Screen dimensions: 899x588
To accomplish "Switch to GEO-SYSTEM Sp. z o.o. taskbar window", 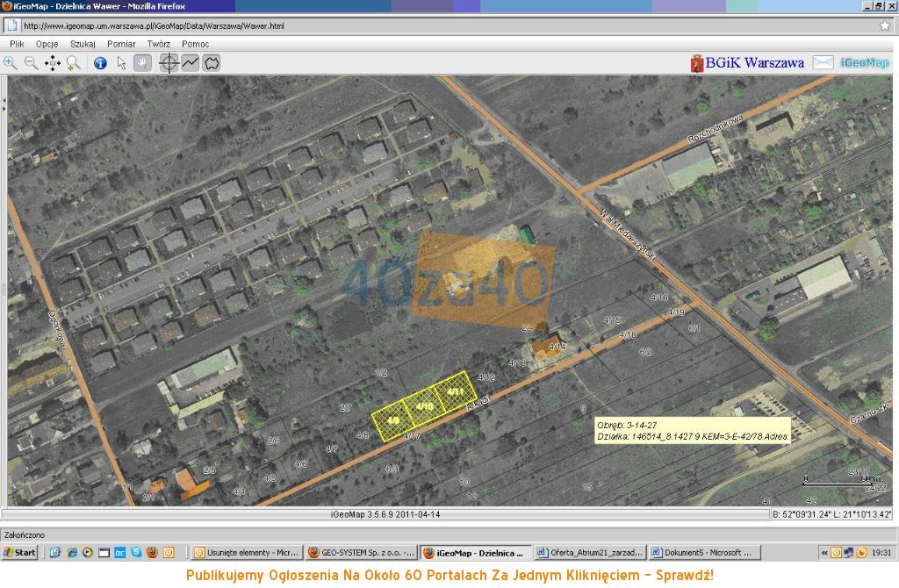I will coord(362,553).
